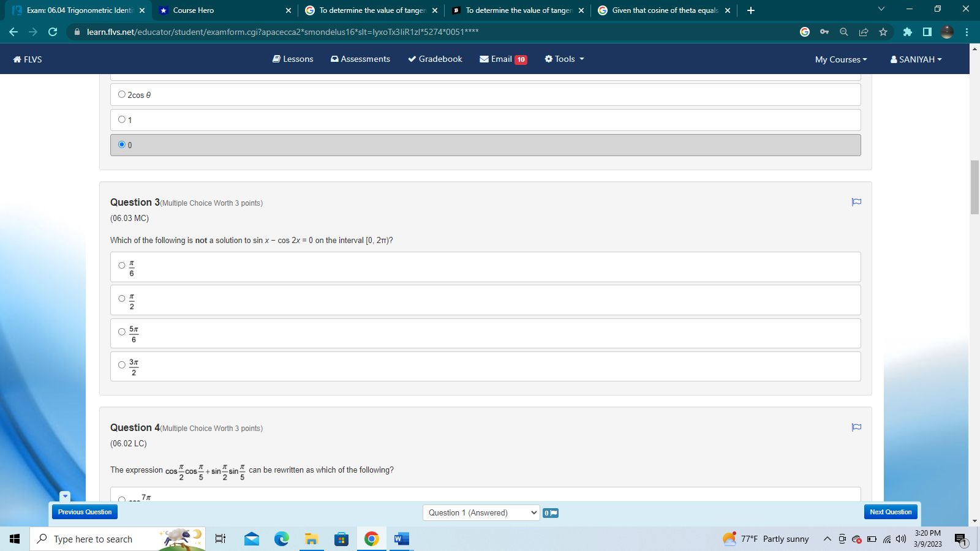Screen dimensions: 980x551
Task: Flag Question 4 for review
Action: coord(856,427)
